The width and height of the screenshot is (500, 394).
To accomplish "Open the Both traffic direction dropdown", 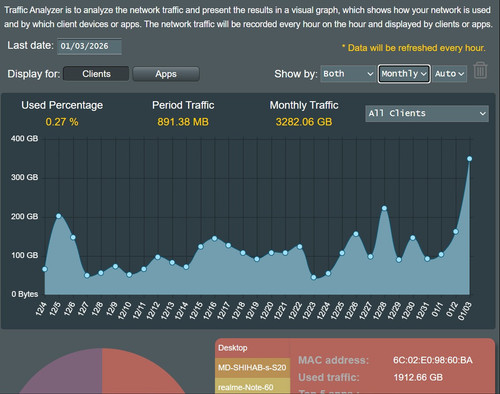I will [x=348, y=74].
